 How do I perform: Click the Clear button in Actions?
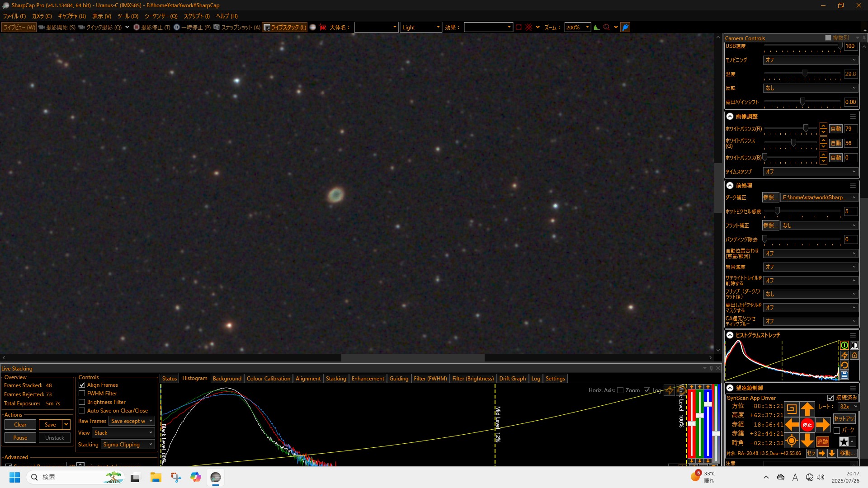pyautogui.click(x=20, y=425)
